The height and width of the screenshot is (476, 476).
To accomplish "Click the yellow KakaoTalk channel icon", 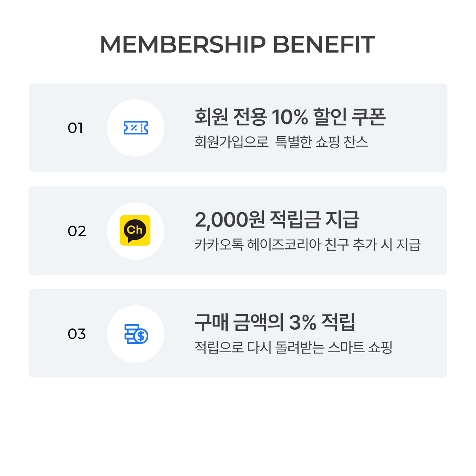I will pos(135,230).
